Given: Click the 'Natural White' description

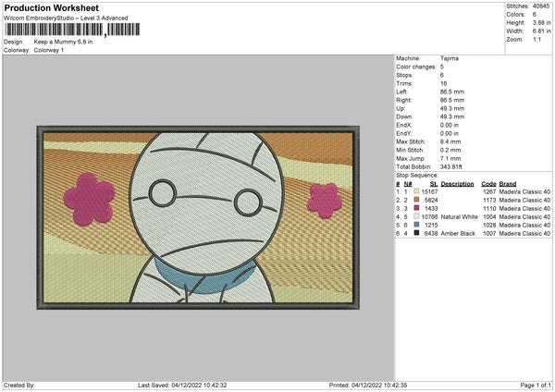Looking at the screenshot, I should (x=460, y=217).
